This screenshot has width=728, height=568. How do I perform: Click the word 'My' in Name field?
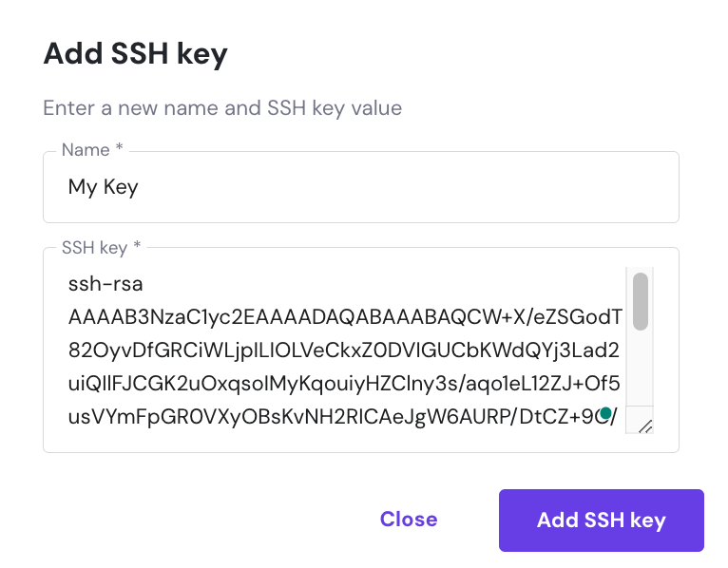click(81, 187)
